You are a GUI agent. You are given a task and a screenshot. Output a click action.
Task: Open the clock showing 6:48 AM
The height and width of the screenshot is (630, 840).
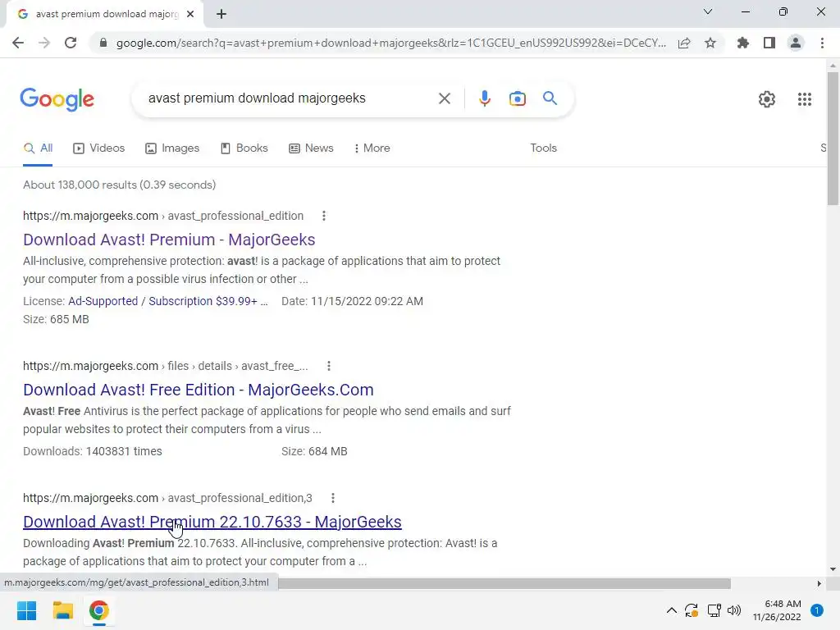777,610
